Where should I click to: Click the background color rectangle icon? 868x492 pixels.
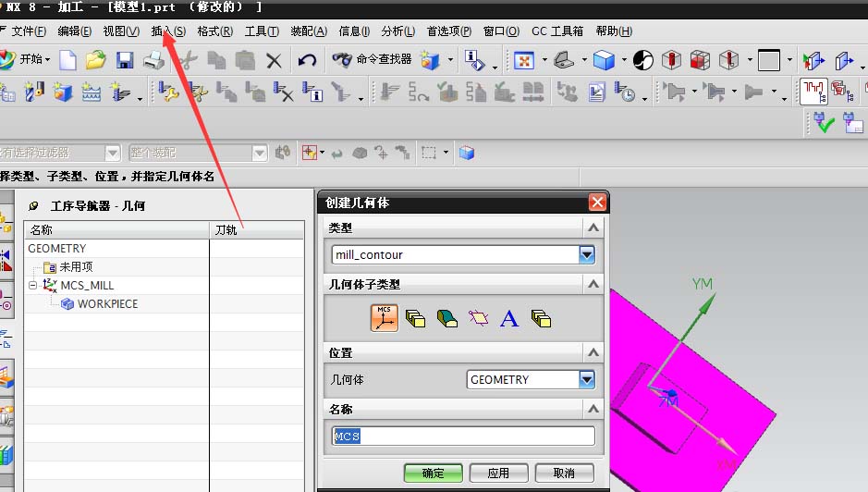[x=769, y=60]
